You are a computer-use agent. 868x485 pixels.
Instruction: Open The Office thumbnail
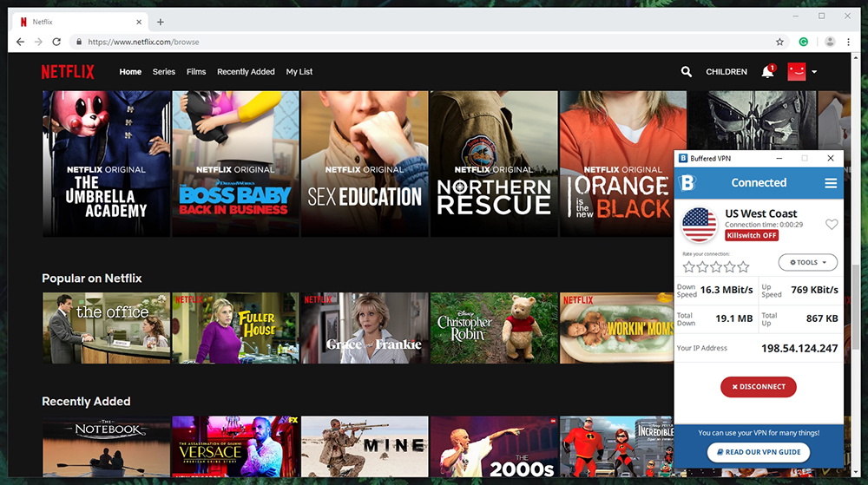tap(106, 328)
